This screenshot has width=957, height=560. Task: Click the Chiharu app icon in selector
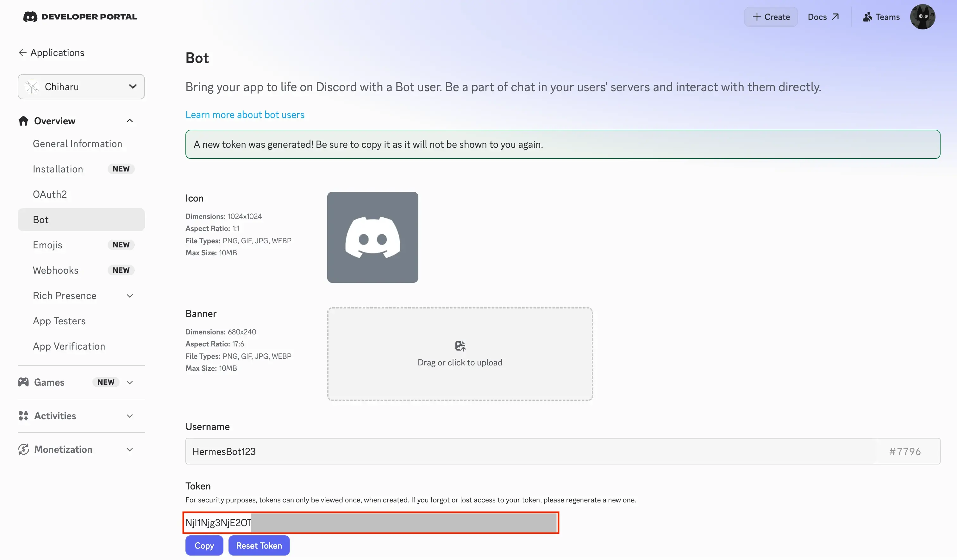(32, 87)
